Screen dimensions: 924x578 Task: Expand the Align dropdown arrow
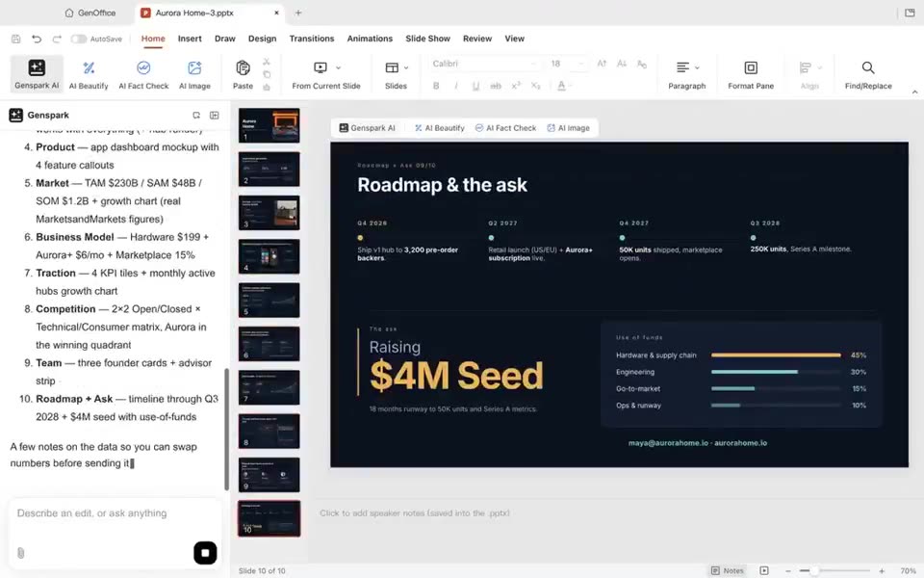[x=820, y=67]
